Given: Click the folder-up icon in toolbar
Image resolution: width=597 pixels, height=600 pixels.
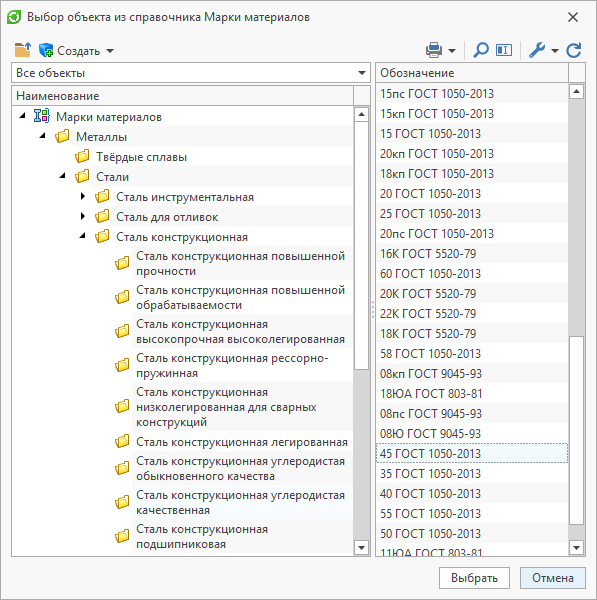Looking at the screenshot, I should (x=23, y=50).
